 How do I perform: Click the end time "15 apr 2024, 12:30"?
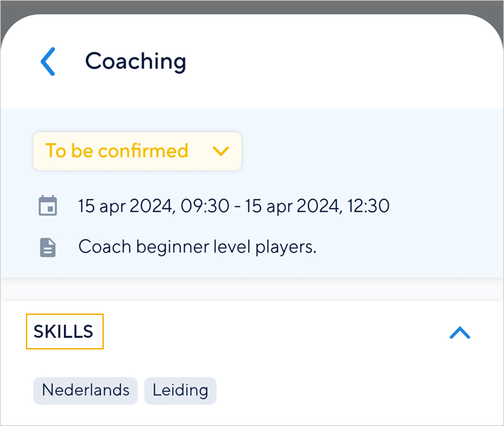317,206
